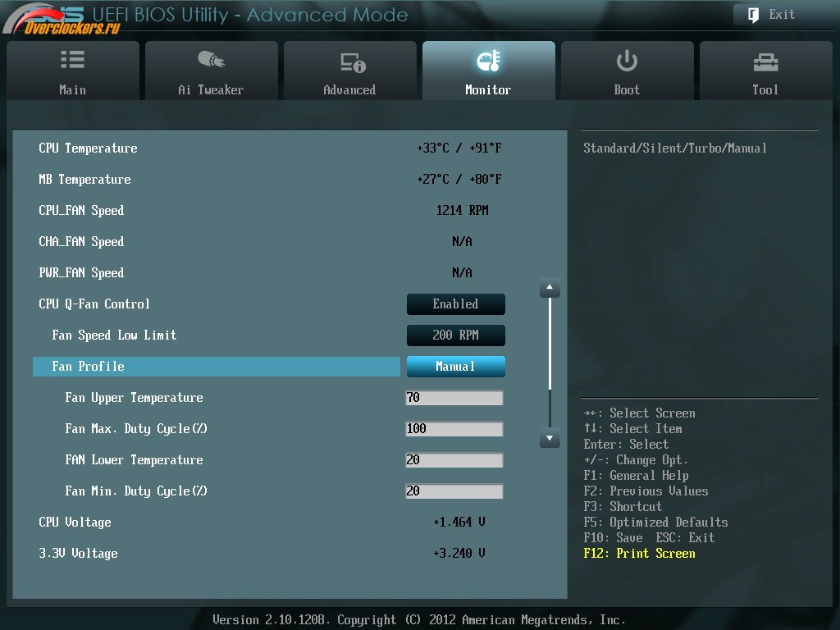This screenshot has width=840, height=630.
Task: Click the +3.240 V value
Action: (x=459, y=554)
